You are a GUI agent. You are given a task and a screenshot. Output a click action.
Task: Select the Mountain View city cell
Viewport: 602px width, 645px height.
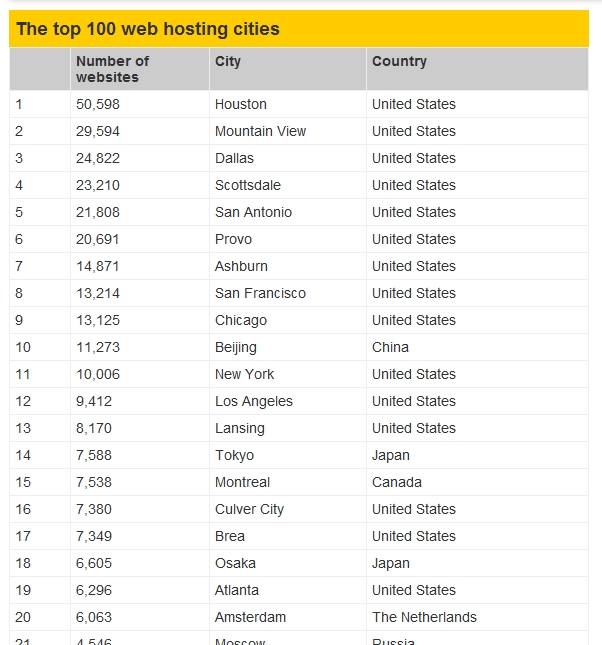point(261,131)
